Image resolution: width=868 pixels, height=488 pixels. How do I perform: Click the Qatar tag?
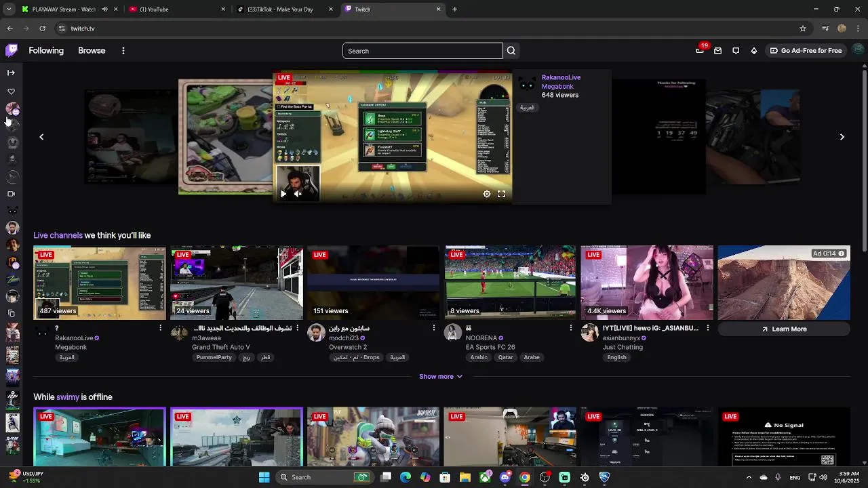tap(506, 357)
